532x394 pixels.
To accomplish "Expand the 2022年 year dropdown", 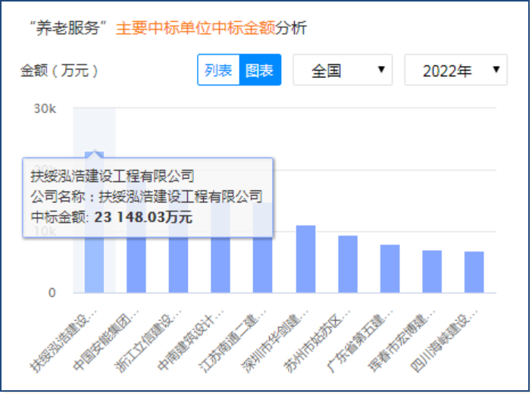I will pos(455,70).
